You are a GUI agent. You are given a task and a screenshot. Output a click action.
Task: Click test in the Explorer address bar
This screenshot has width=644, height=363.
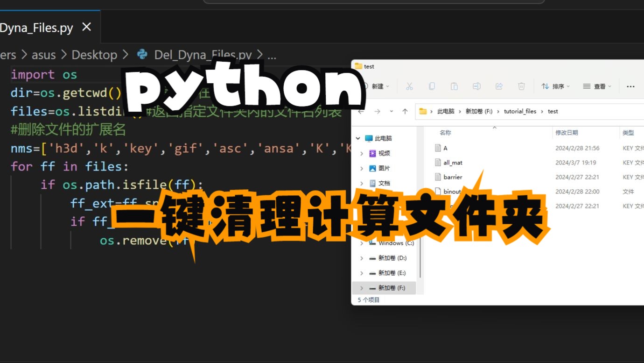[x=553, y=111]
